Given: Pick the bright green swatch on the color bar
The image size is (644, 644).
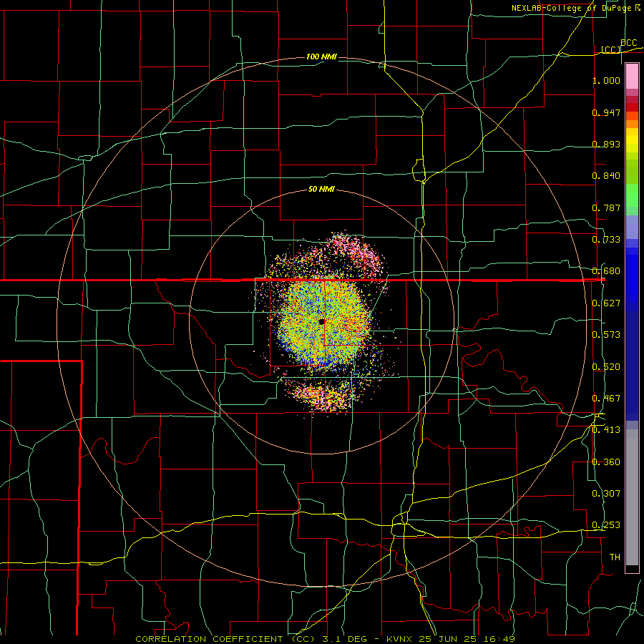Looking at the screenshot, I should click(x=632, y=195).
